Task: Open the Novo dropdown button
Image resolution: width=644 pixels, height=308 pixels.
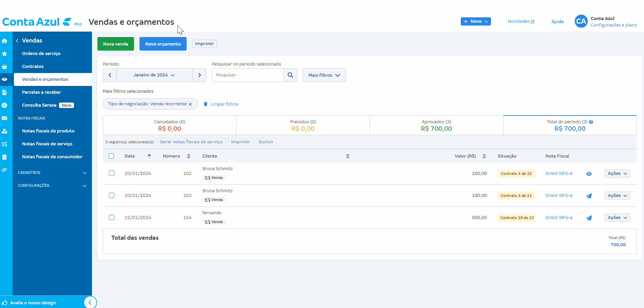Action: point(476,21)
